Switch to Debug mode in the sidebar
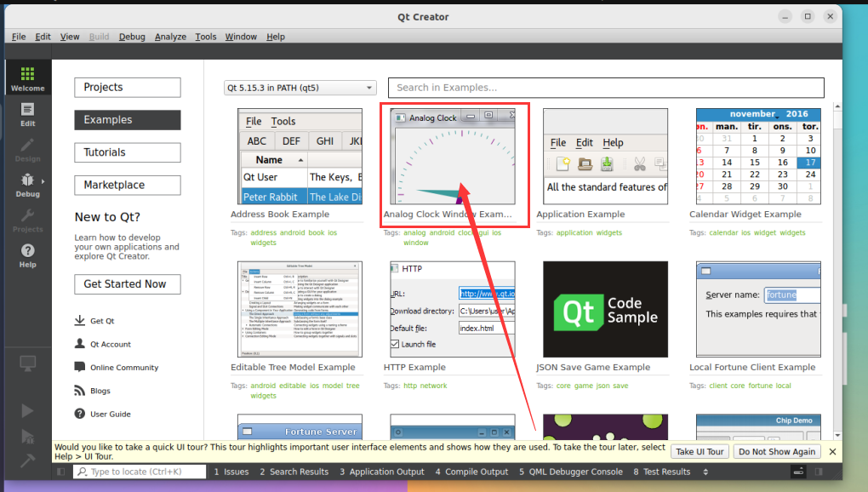The height and width of the screenshot is (492, 868). [x=28, y=186]
